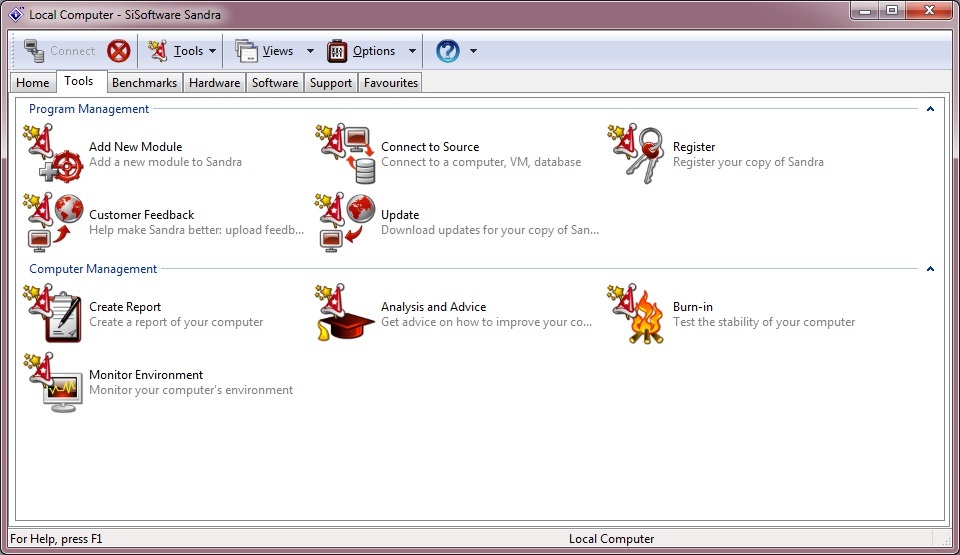Image resolution: width=960 pixels, height=555 pixels.
Task: Click the Options toolbar icon
Action: 337,51
